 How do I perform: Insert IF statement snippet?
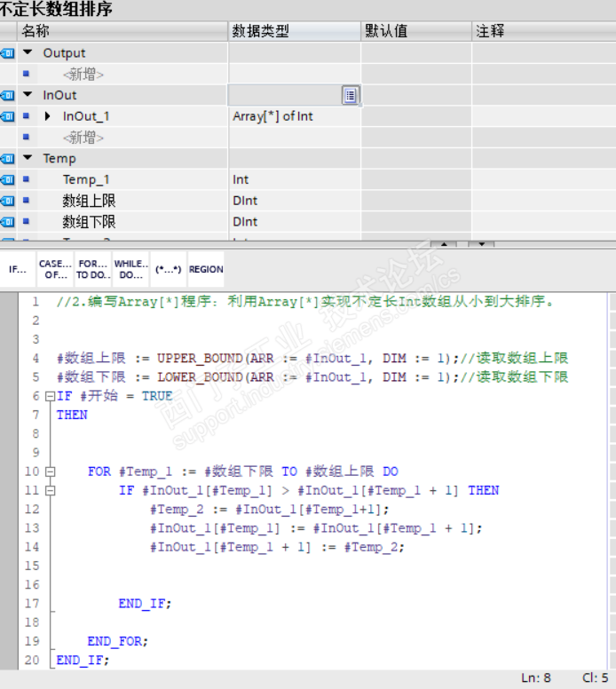pyautogui.click(x=18, y=269)
